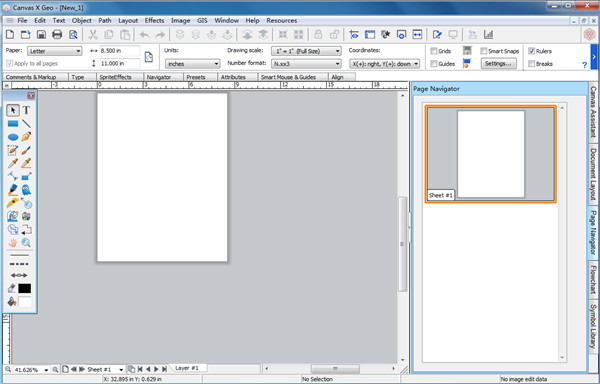Screen dimensions: 600x384
Task: Open the Effects menu
Action: pos(154,21)
